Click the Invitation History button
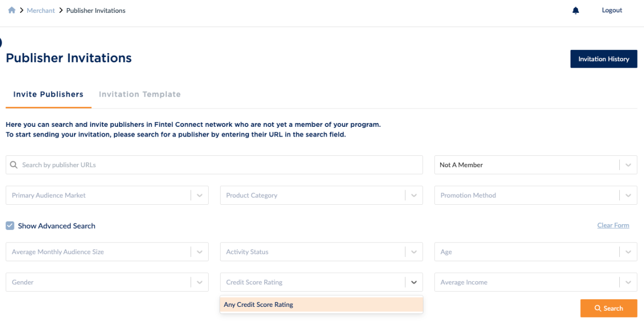Viewport: 644px width, 323px height. (603, 59)
